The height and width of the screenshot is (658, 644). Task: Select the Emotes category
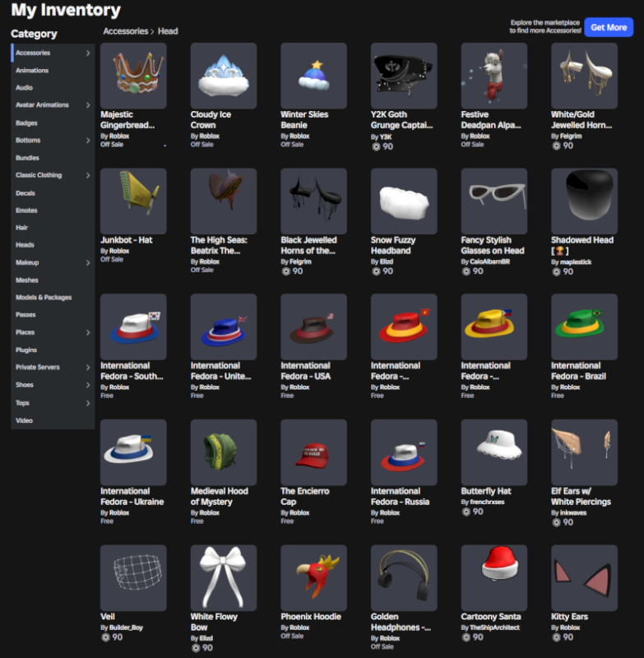(x=53, y=210)
